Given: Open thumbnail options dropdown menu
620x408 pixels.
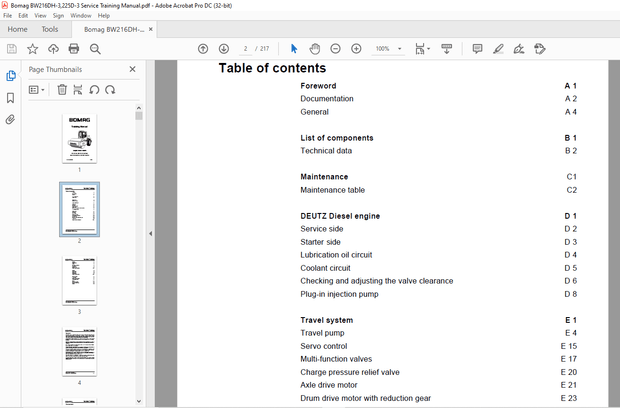Looking at the screenshot, I should click(x=36, y=90).
